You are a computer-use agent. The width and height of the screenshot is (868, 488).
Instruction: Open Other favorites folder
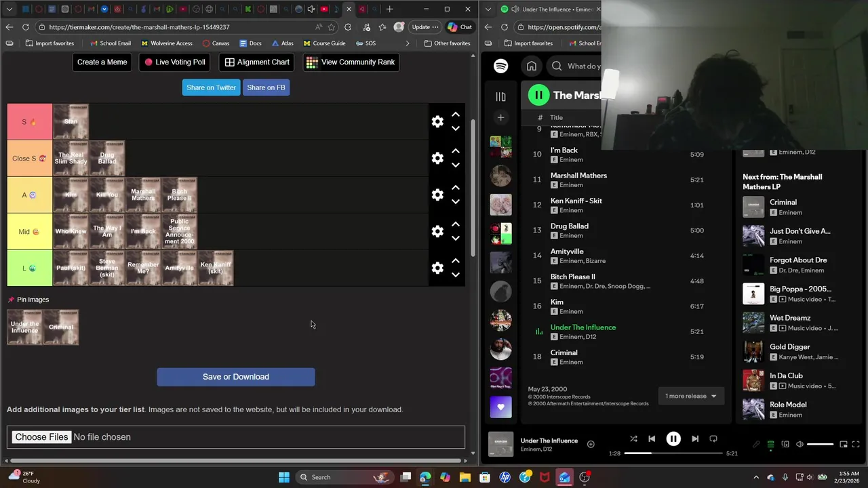447,43
